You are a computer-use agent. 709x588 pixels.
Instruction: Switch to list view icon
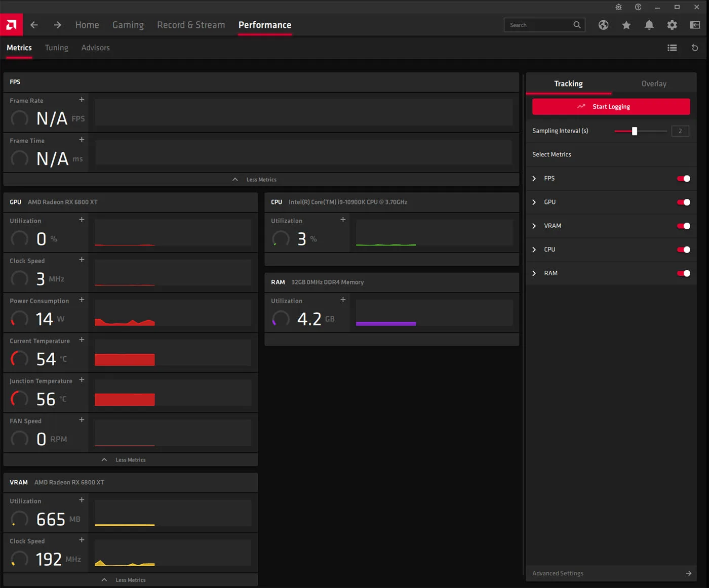pyautogui.click(x=672, y=48)
